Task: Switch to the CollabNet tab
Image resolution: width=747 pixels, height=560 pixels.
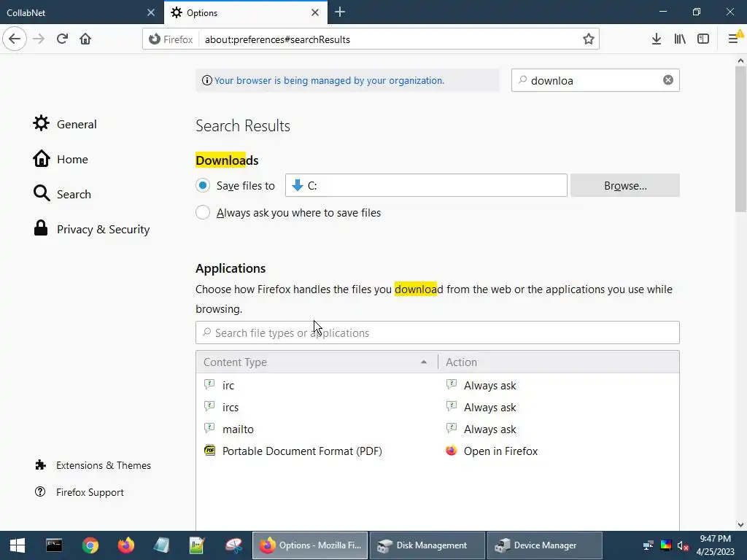Action: [82, 12]
